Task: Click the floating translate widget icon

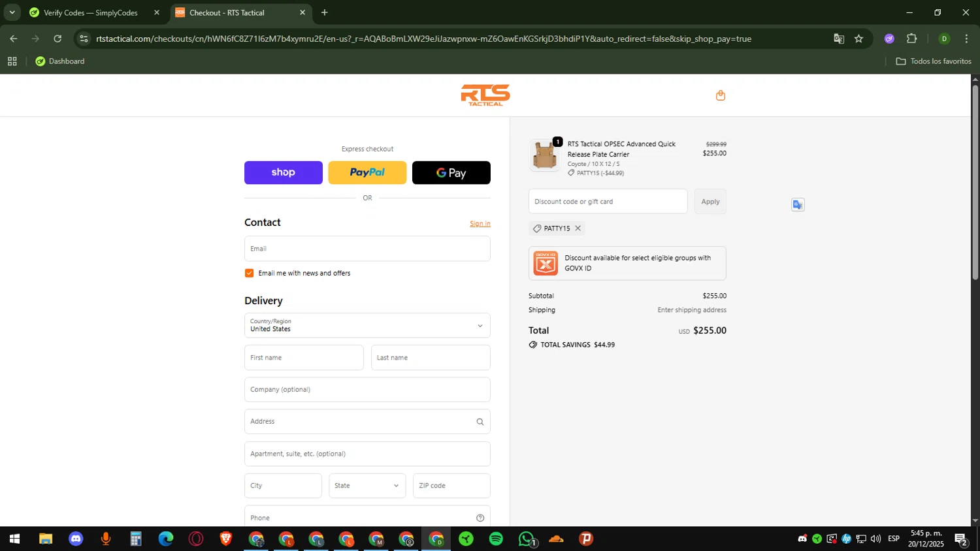Action: click(798, 205)
